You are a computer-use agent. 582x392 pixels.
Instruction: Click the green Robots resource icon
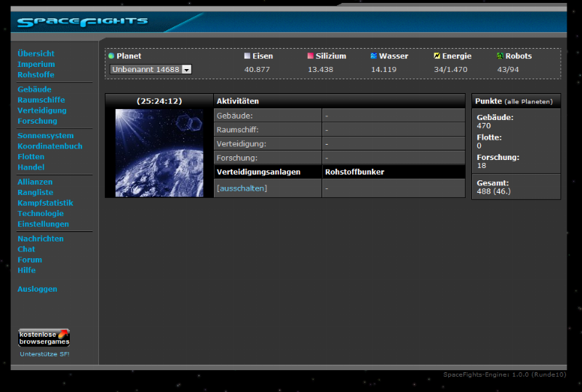coord(500,56)
